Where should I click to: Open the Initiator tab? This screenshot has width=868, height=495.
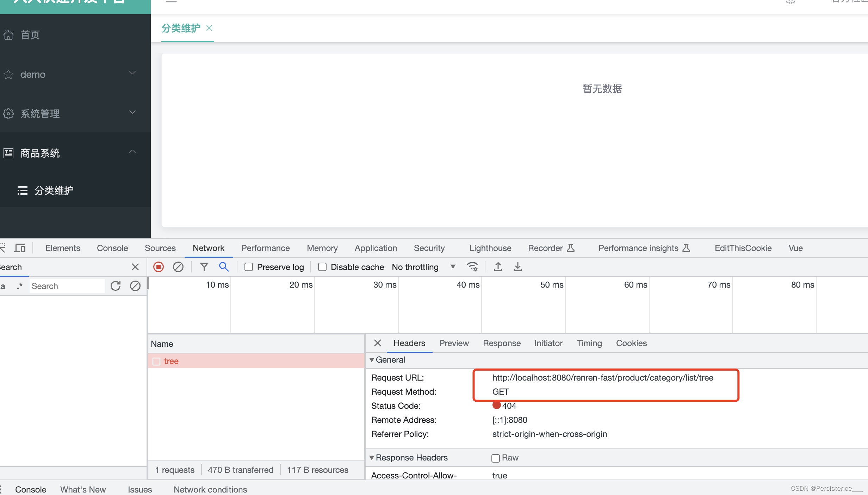coord(548,343)
